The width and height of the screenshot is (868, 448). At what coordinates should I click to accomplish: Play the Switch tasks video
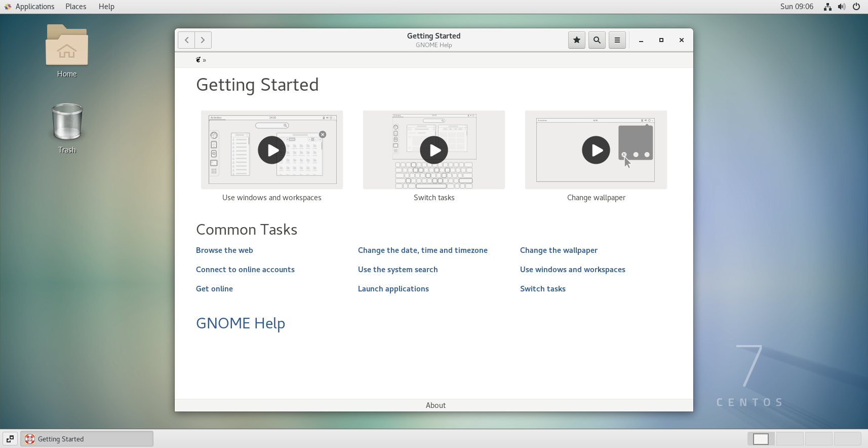tap(434, 150)
